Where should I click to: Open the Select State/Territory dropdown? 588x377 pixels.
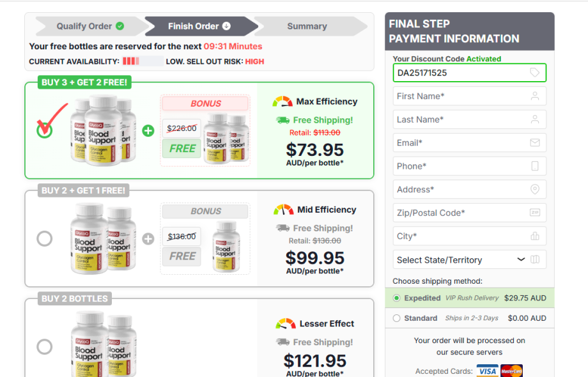[x=470, y=259]
